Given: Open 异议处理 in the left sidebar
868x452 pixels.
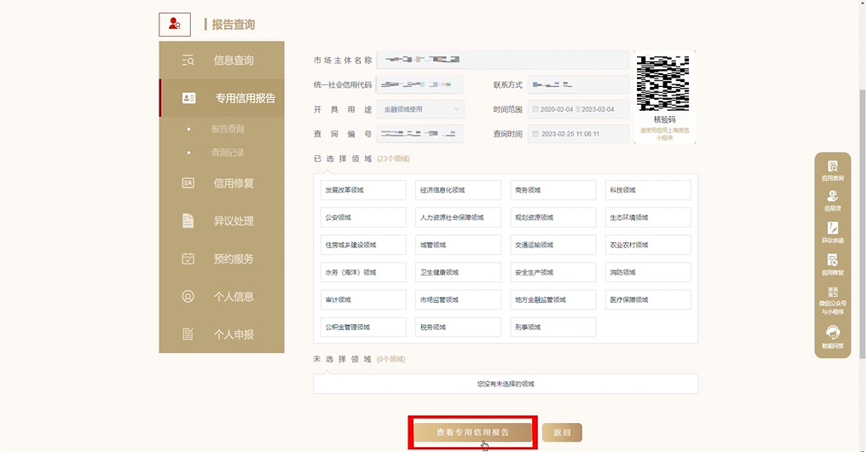Looking at the screenshot, I should click(x=222, y=221).
